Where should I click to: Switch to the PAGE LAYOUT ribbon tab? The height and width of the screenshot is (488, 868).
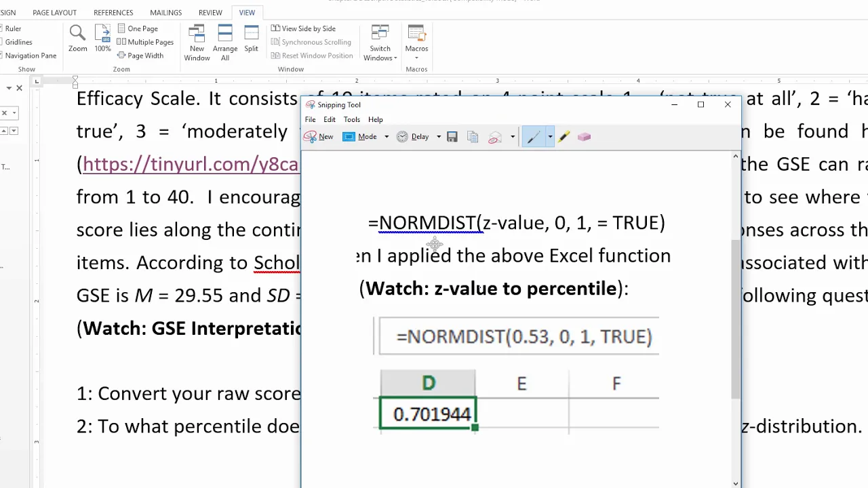[54, 12]
